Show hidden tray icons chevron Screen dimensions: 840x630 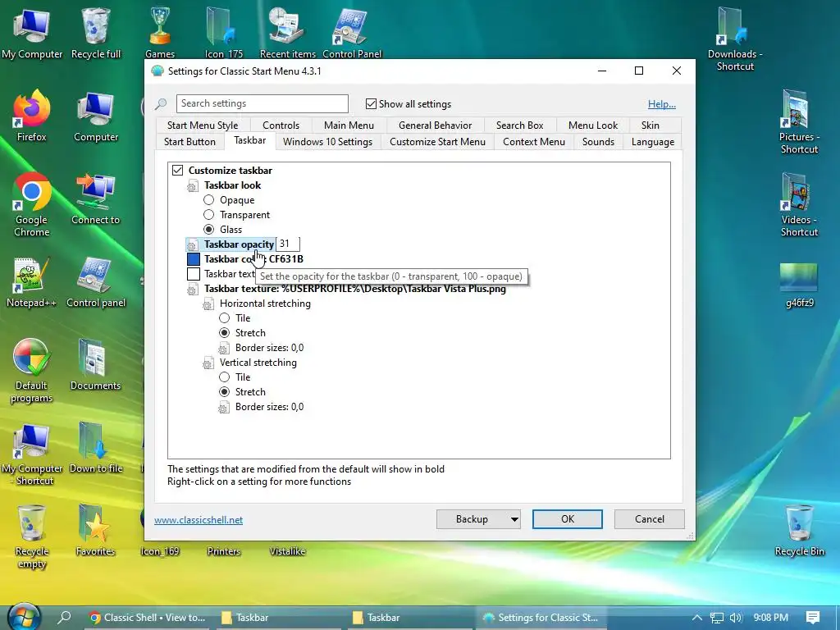coord(697,618)
